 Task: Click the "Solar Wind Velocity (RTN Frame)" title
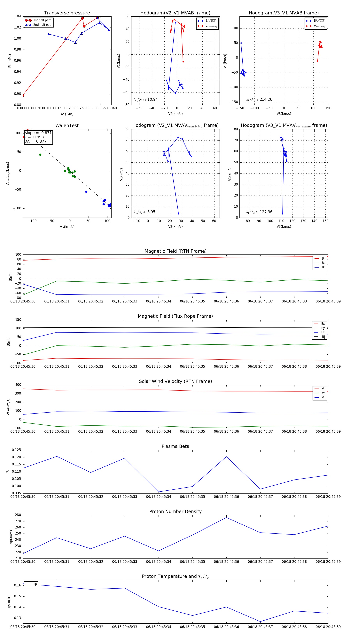click(x=175, y=381)
